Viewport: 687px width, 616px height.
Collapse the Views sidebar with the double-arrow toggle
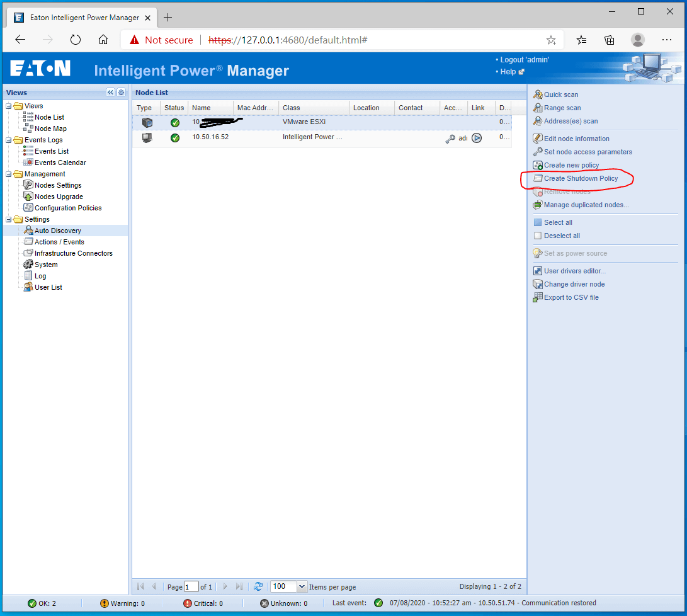tap(110, 92)
